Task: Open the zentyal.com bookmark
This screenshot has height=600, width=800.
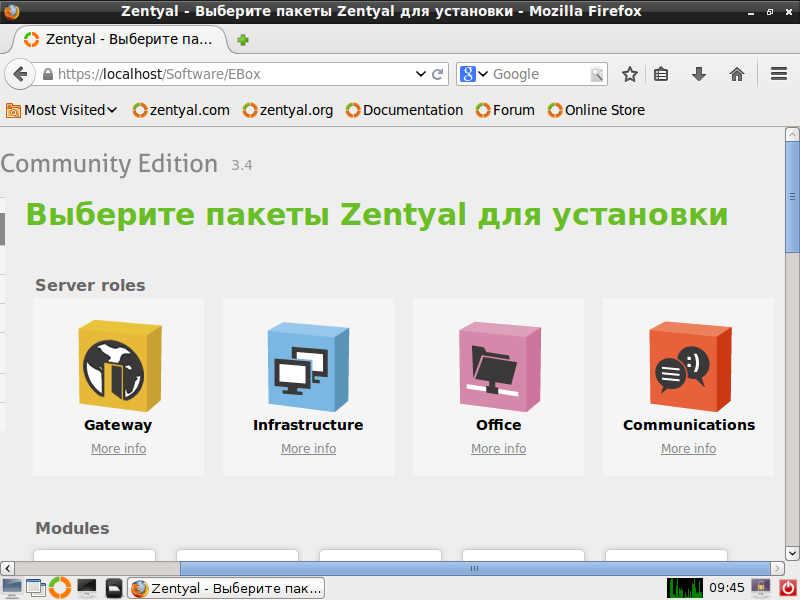Action: [x=181, y=110]
